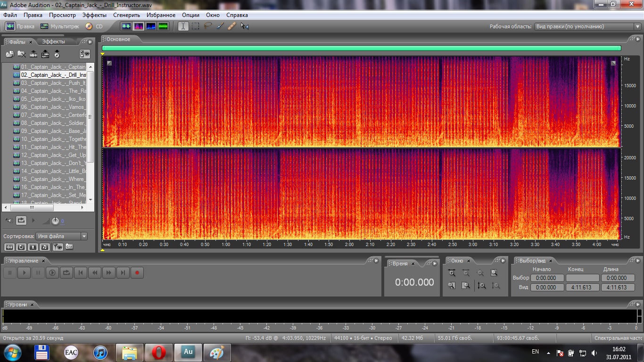
Task: Switch to Мультитрек view
Action: (60, 26)
